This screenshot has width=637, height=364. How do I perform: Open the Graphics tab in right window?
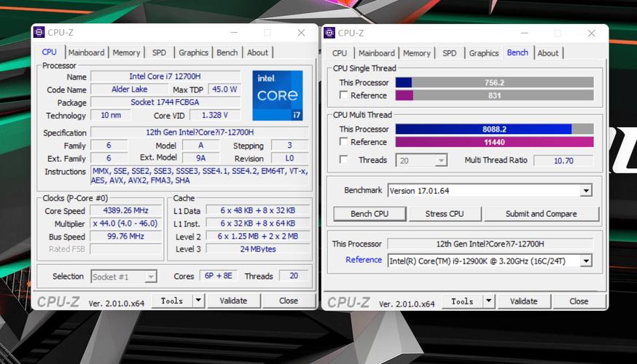(484, 53)
